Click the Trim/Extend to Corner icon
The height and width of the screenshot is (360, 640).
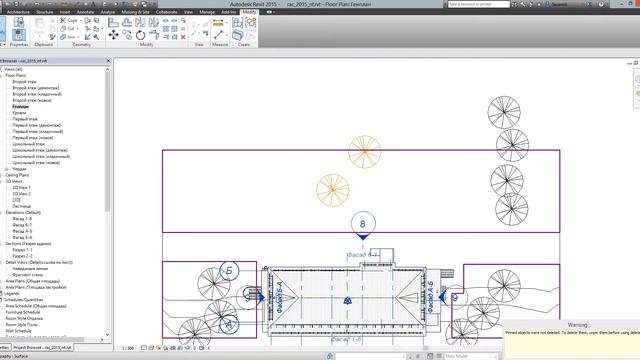click(x=153, y=35)
